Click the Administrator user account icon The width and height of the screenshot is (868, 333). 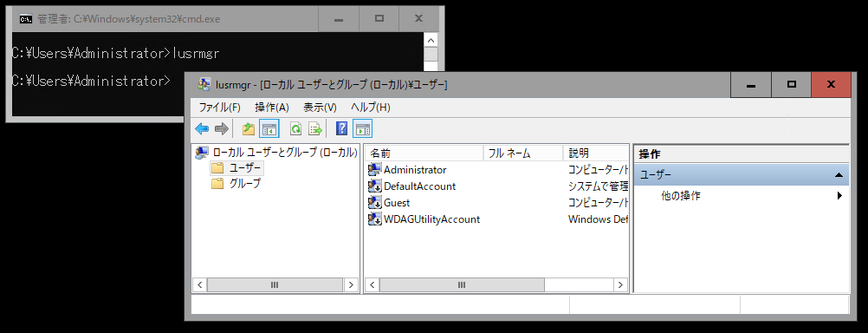(375, 170)
